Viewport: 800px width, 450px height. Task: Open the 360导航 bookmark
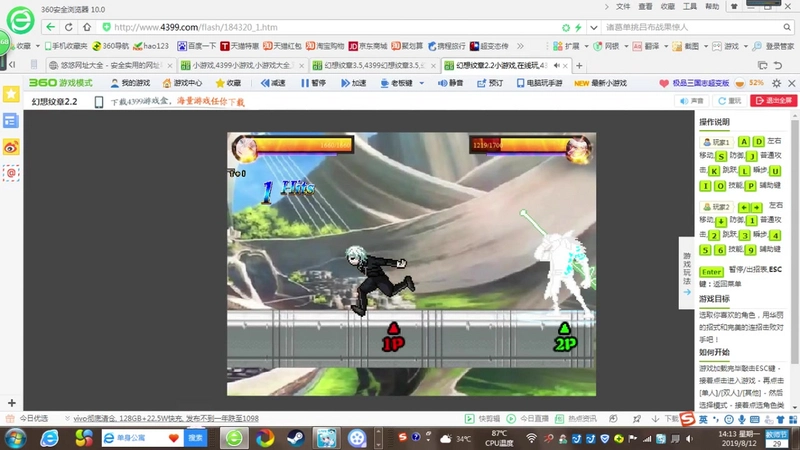tap(110, 46)
